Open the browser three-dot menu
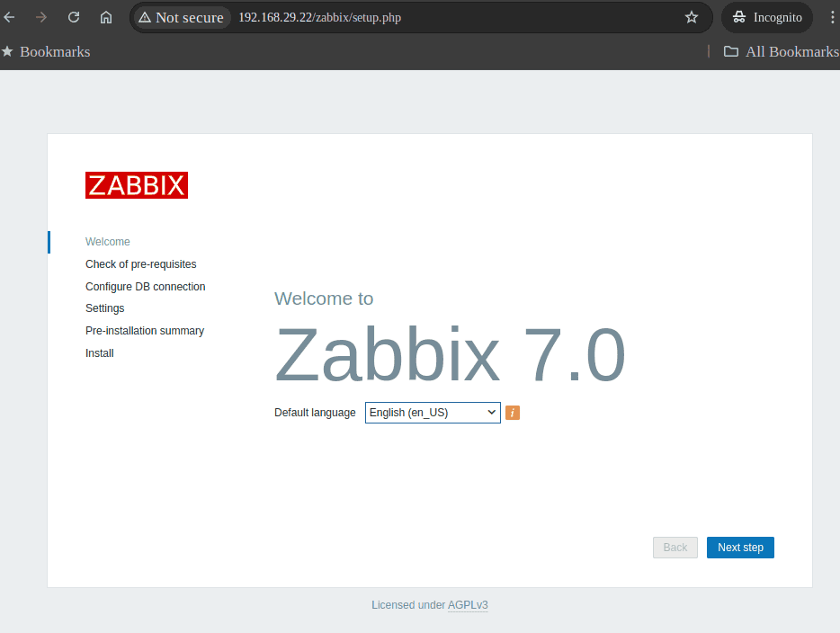 tap(832, 17)
